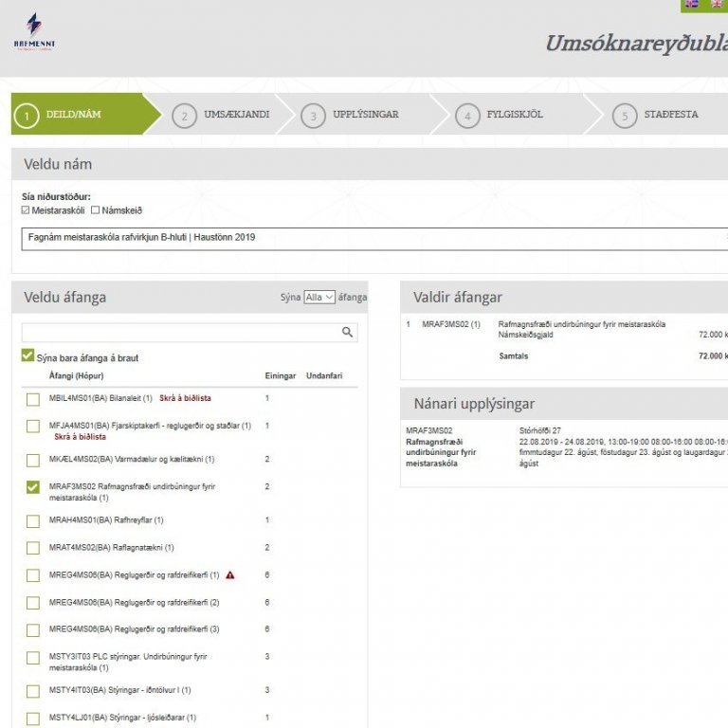
Task: Open the Sýna 'Alla' dropdown
Action: coord(319,297)
